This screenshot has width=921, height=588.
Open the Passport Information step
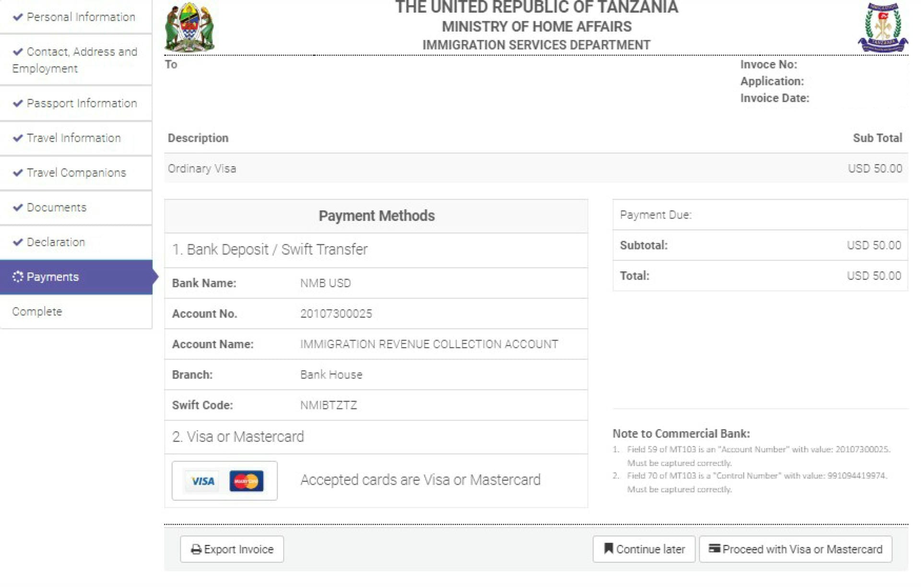tap(82, 104)
